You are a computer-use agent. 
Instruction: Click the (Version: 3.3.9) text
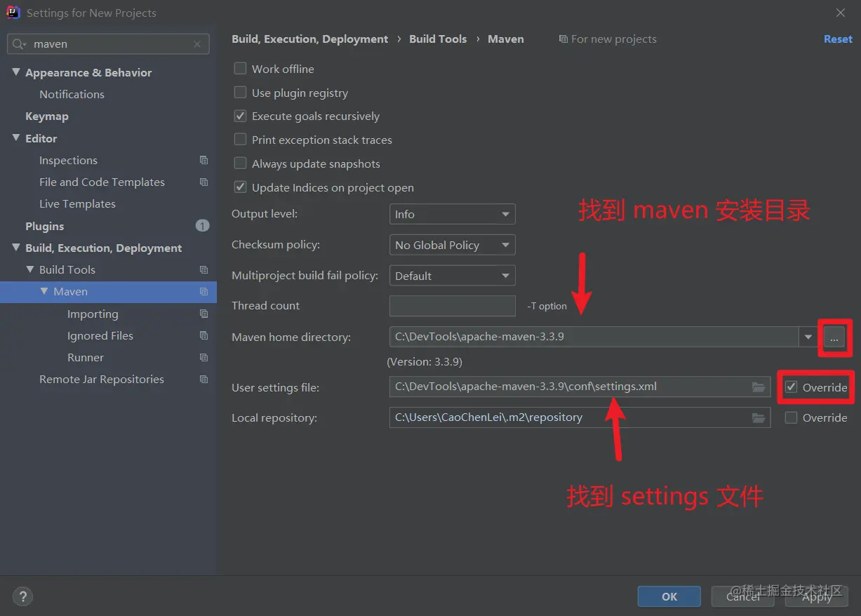425,362
